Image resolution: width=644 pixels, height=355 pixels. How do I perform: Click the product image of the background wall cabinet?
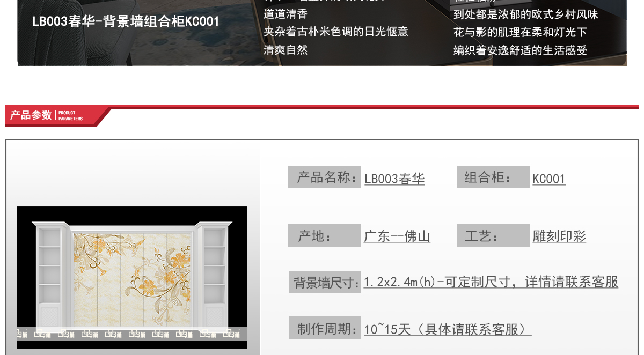132,278
